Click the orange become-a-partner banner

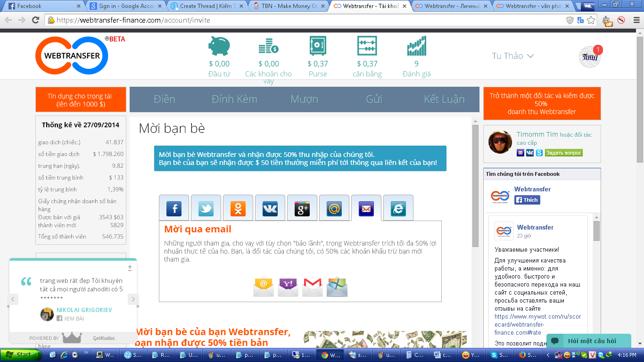[542, 103]
